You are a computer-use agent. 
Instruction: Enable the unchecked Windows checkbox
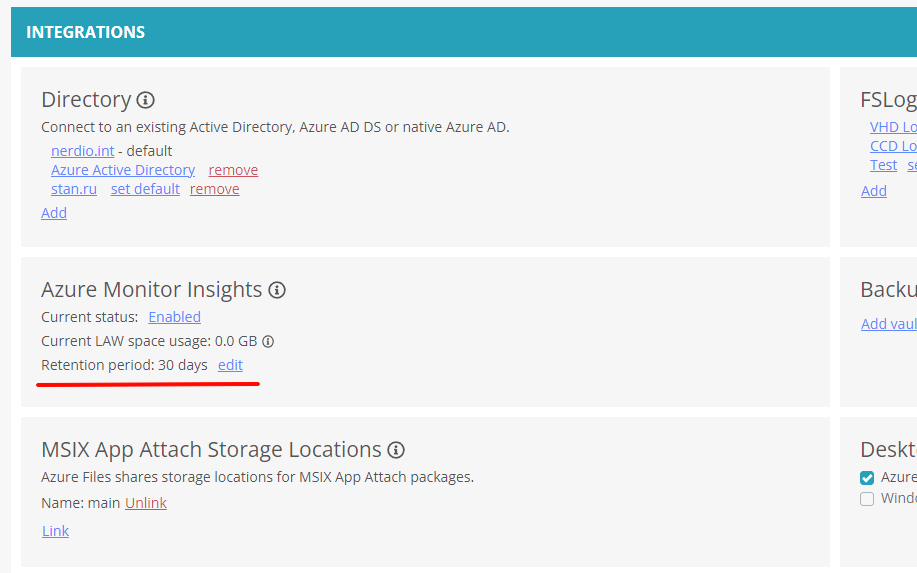point(867,499)
